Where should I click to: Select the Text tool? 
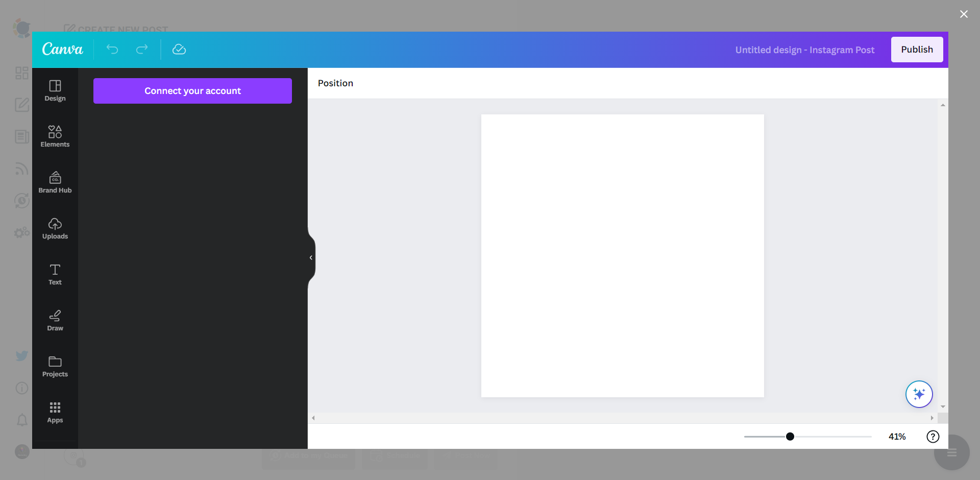coord(55,274)
